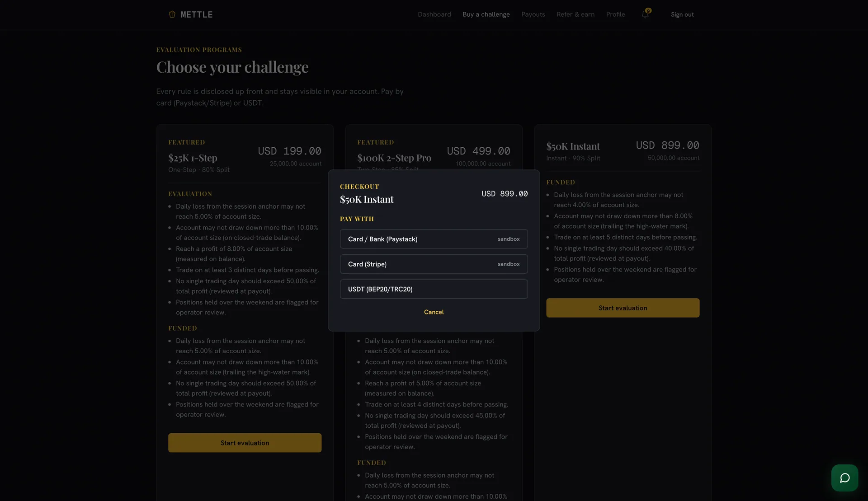Go to the Profile page
The width and height of the screenshot is (868, 501).
(x=615, y=14)
